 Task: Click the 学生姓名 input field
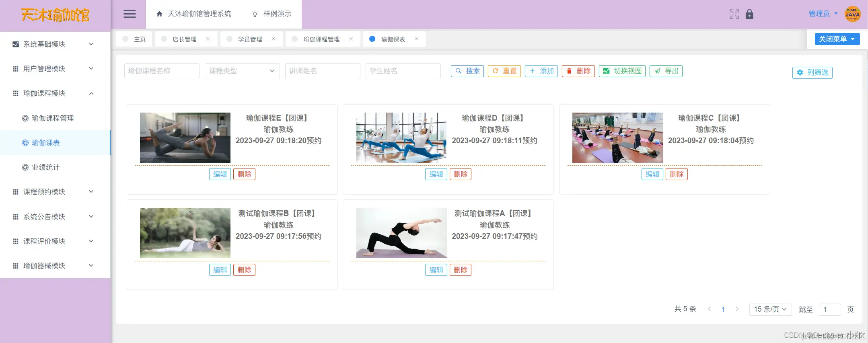pyautogui.click(x=403, y=71)
